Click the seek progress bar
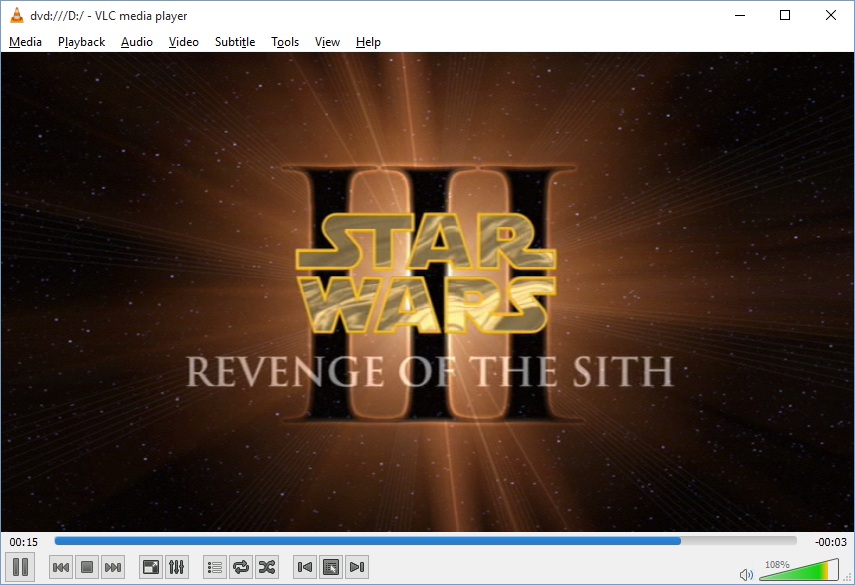This screenshot has width=855, height=585. tap(425, 541)
